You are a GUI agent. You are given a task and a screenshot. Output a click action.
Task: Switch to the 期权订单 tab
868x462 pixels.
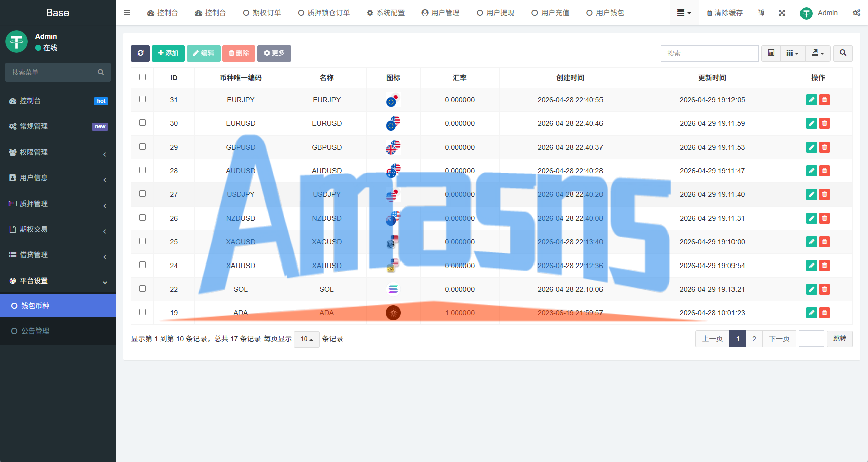point(262,13)
